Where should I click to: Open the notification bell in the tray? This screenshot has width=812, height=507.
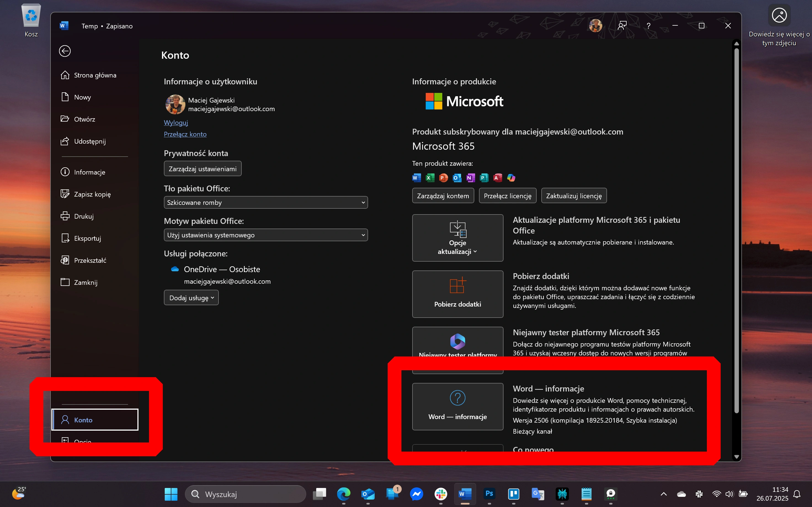point(797,494)
